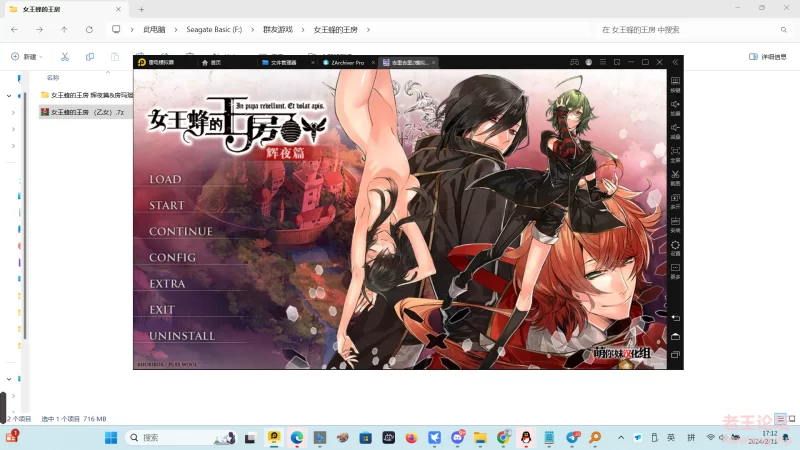This screenshot has height=450, width=800.
Task: Click Windows taskbar search box
Action: click(180, 438)
